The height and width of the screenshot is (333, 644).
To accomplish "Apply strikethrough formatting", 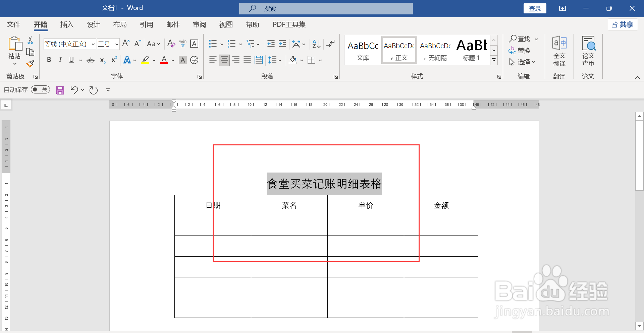I will click(x=91, y=60).
